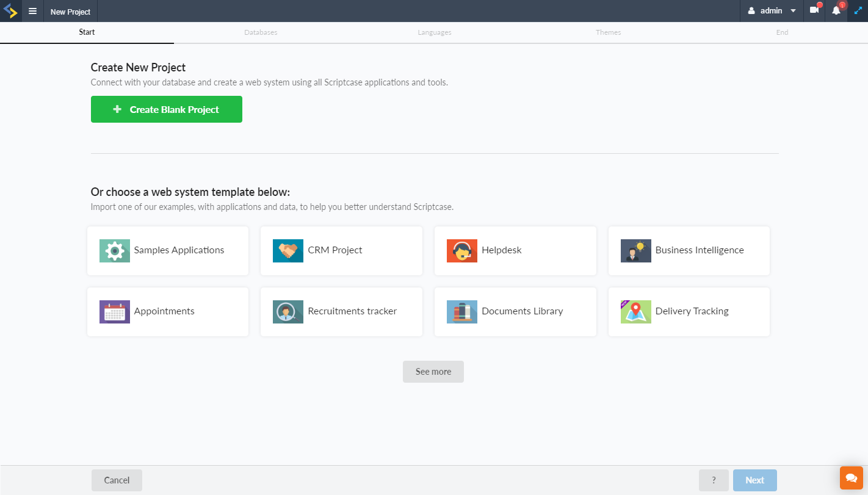
Task: Cancel the new project wizard
Action: click(117, 480)
